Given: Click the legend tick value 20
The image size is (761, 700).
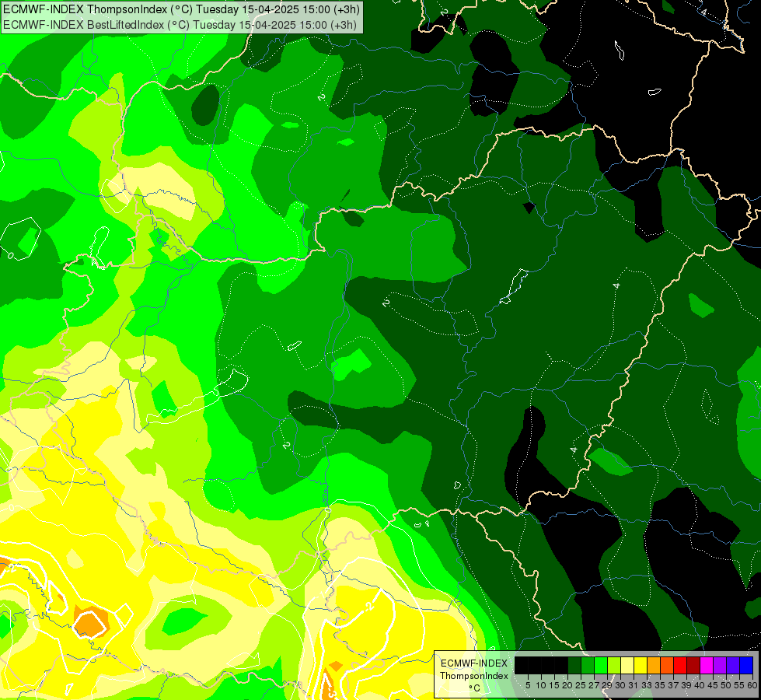Looking at the screenshot, I should click(x=567, y=685).
